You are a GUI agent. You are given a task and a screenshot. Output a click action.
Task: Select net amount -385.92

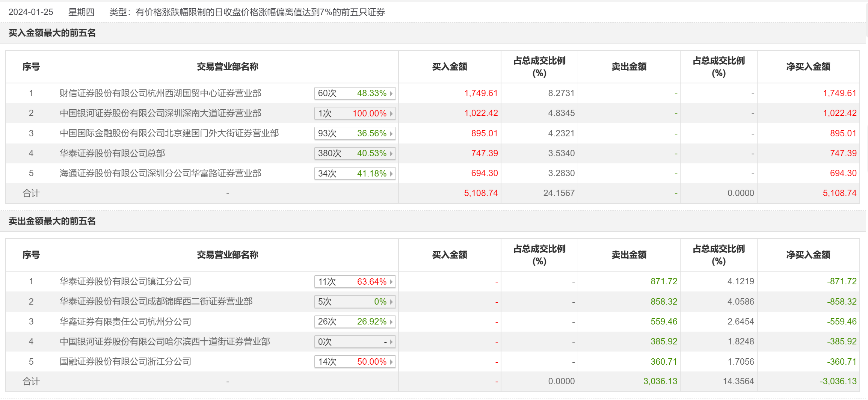(842, 341)
